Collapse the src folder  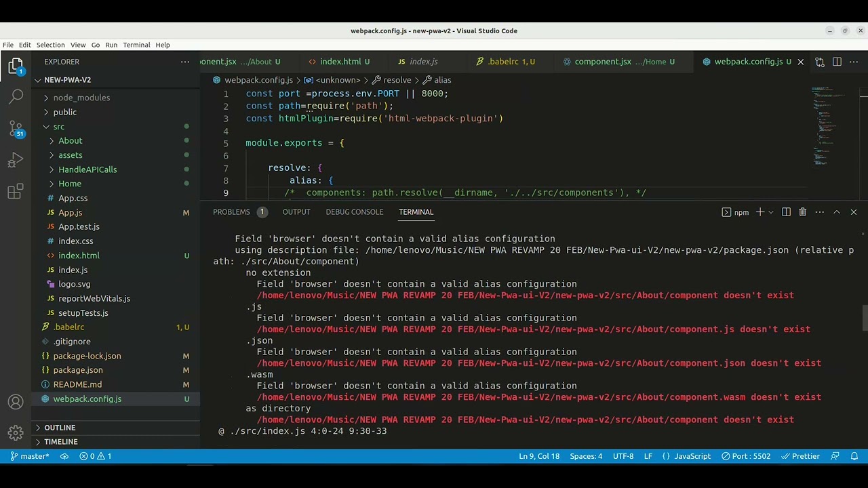point(115,127)
